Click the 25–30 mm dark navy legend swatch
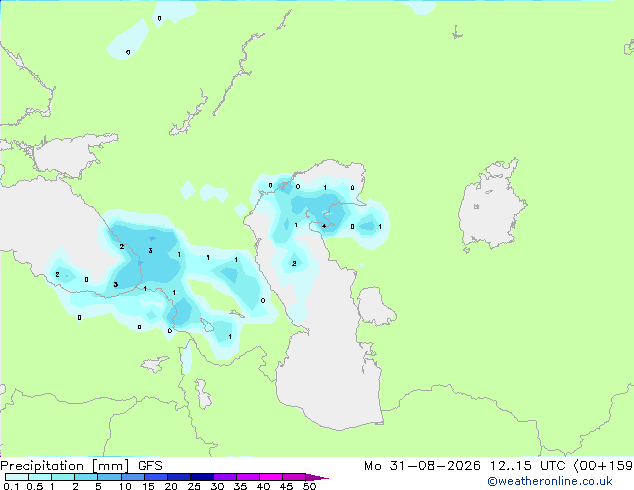Image resolution: width=634 pixels, height=490 pixels. 202,477
